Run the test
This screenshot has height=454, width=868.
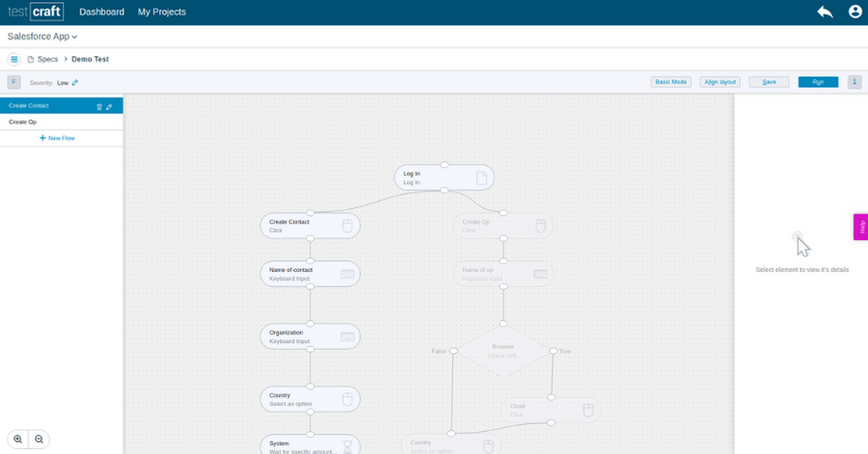click(818, 82)
